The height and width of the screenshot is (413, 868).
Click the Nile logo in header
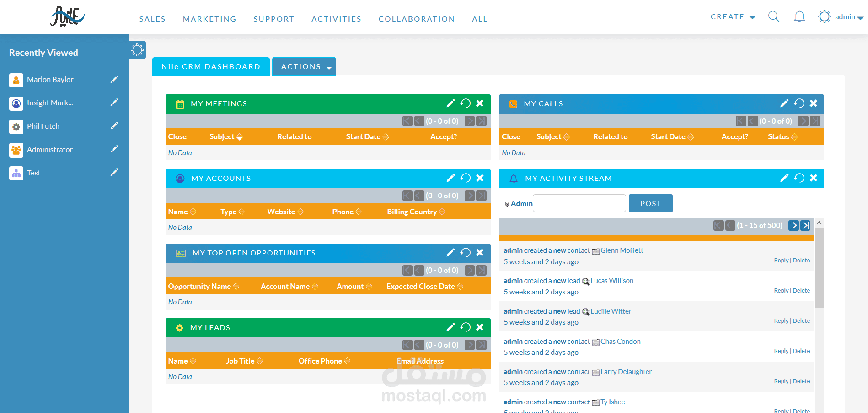point(68,16)
